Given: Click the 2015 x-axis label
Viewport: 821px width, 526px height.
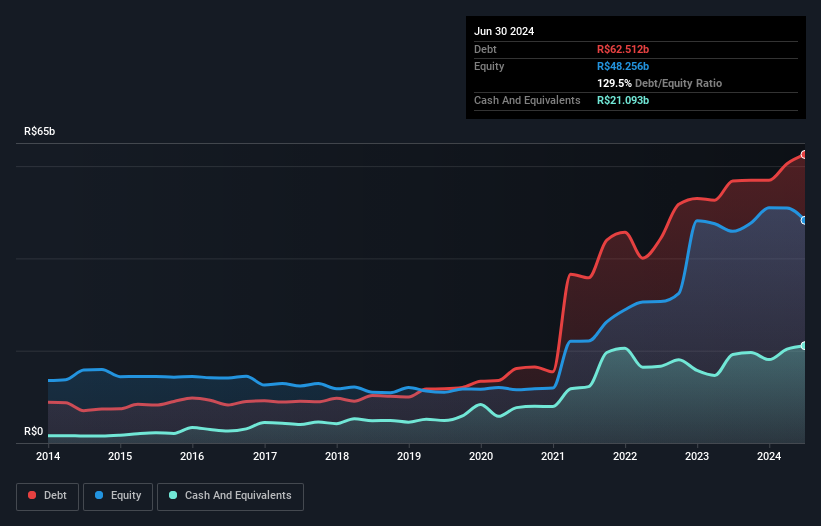Looking at the screenshot, I should [120, 456].
